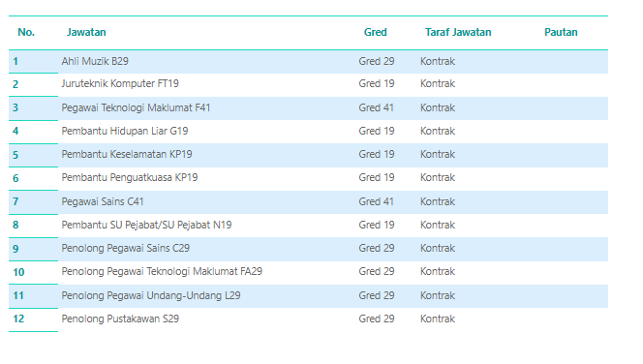Click 'Gred 29' in Ahli Muzik row

(x=377, y=62)
